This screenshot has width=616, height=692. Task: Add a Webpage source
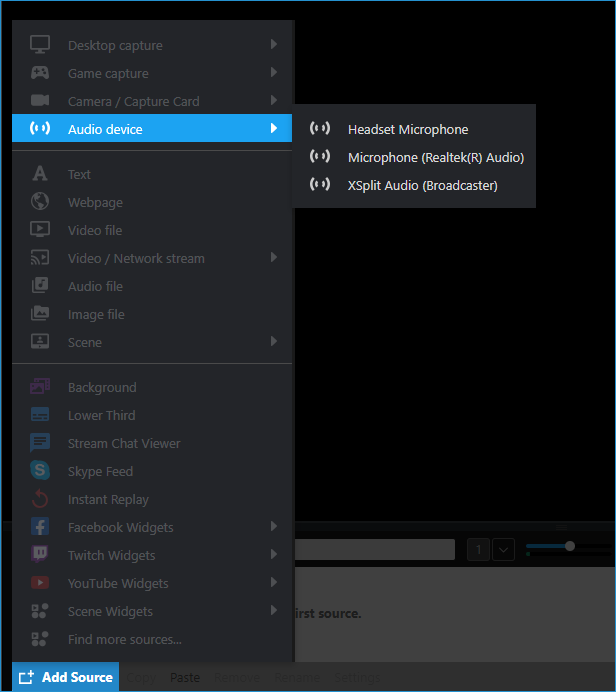(152, 202)
